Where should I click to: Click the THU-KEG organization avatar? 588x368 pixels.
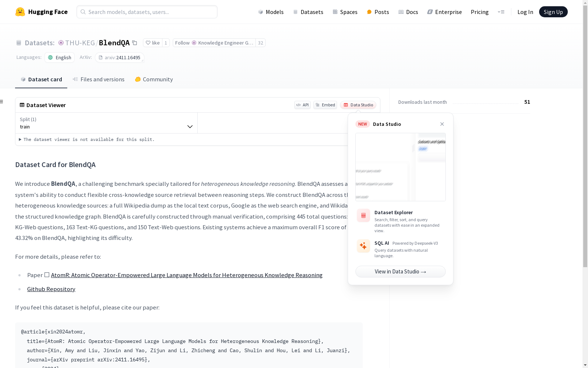coord(61,43)
